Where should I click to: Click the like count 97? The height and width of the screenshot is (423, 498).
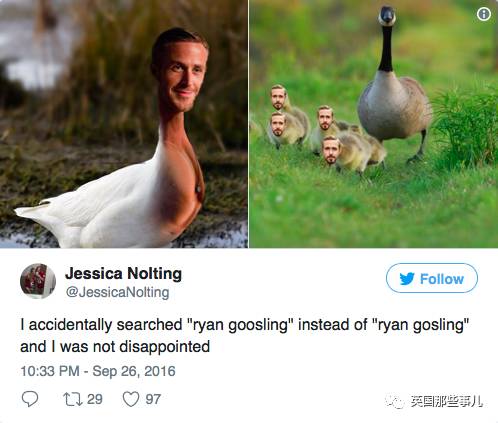click(153, 399)
